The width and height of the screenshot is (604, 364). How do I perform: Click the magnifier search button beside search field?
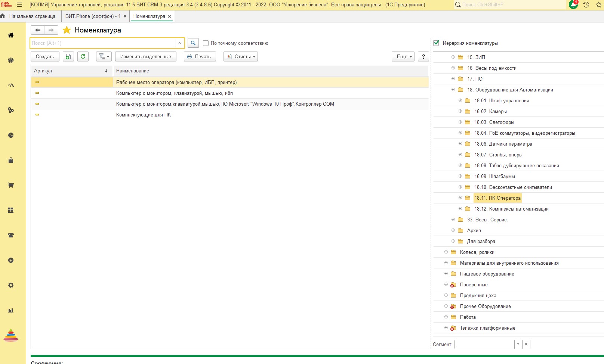pos(193,43)
